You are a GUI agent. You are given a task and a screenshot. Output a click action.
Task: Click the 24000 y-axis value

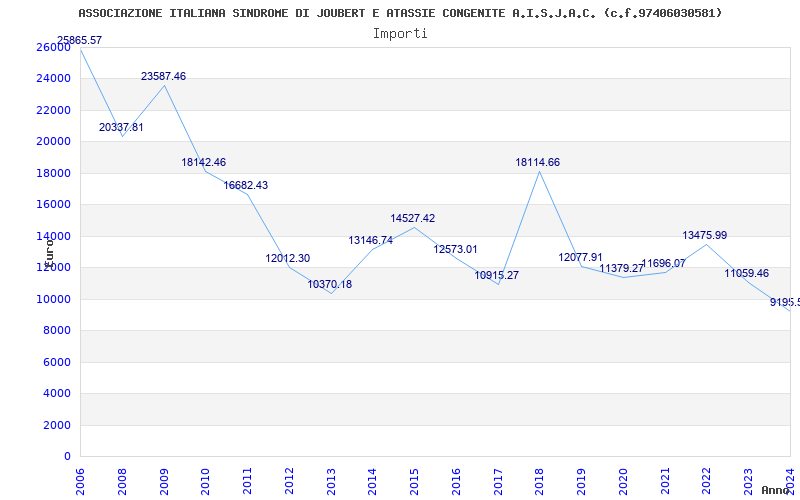(53, 79)
